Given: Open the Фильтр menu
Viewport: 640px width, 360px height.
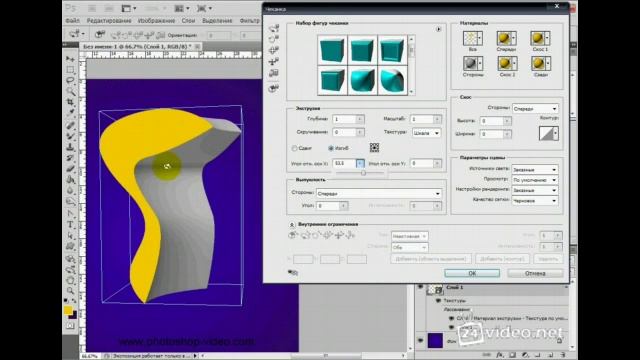Looking at the screenshot, I should pos(250,20).
